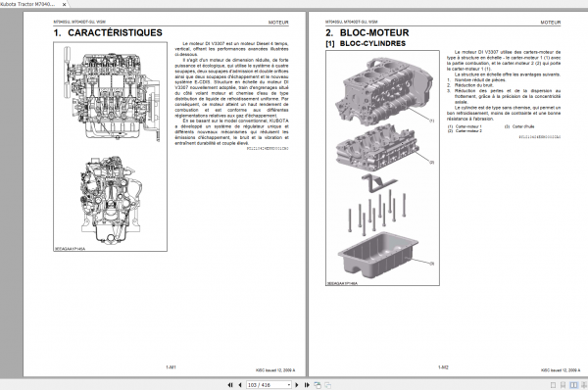Click the next view icon in the bottom bar
This screenshot has height=390, width=588.
click(327, 385)
